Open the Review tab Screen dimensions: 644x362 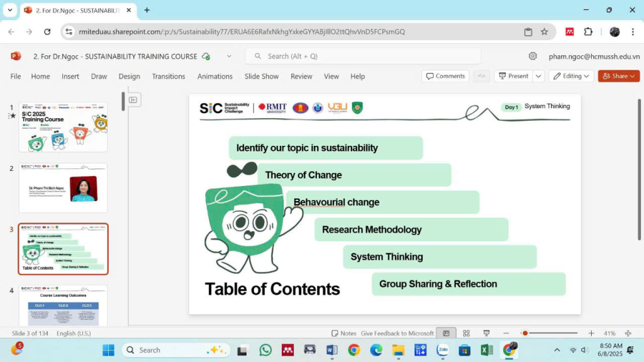[301, 76]
